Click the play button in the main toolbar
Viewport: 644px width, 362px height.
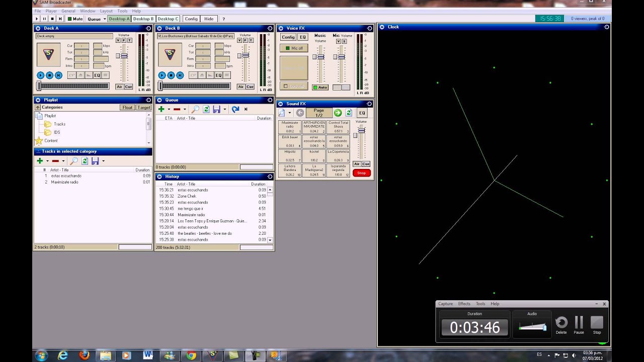point(37,19)
